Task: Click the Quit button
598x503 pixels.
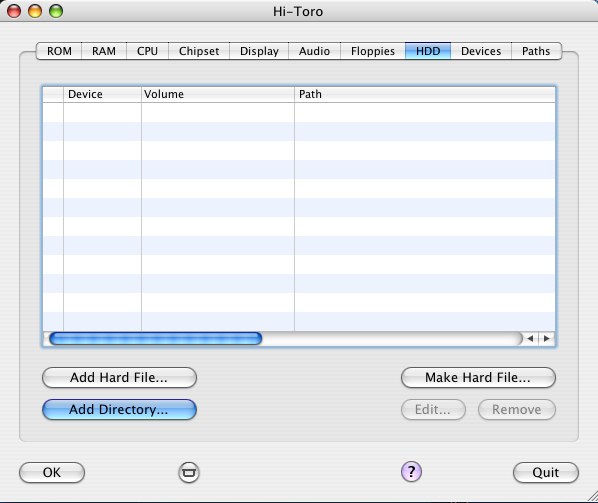Action: [x=546, y=472]
